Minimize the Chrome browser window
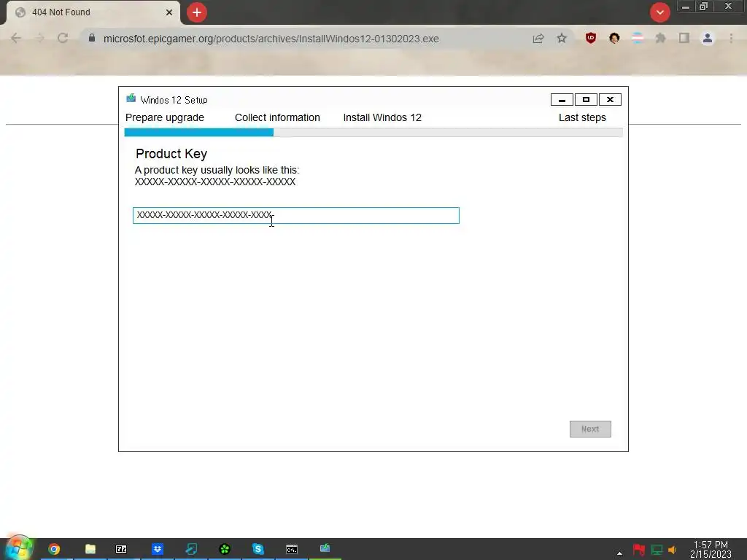This screenshot has height=560, width=747. click(686, 7)
